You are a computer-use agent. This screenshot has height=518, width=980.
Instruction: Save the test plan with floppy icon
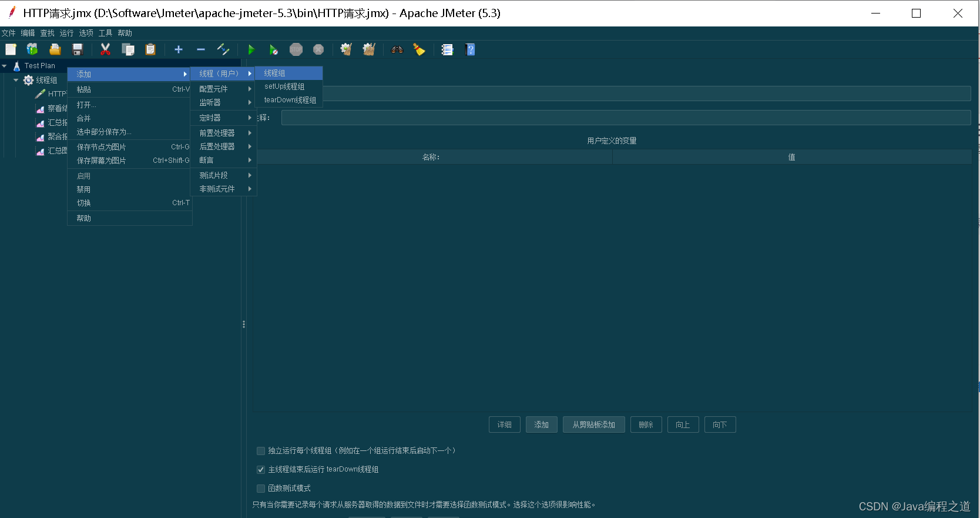pyautogui.click(x=78, y=49)
